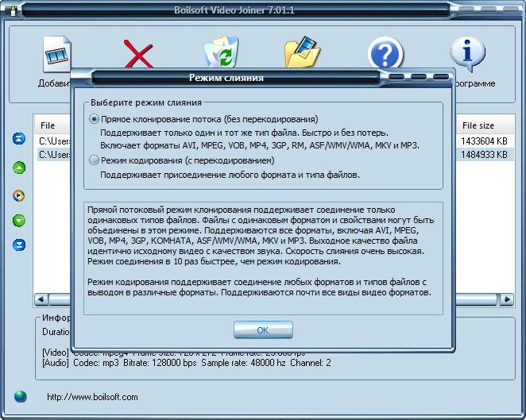Viewport: 526px width, 420px height.
Task: Open help with the blue question mark icon
Action: click(385, 53)
